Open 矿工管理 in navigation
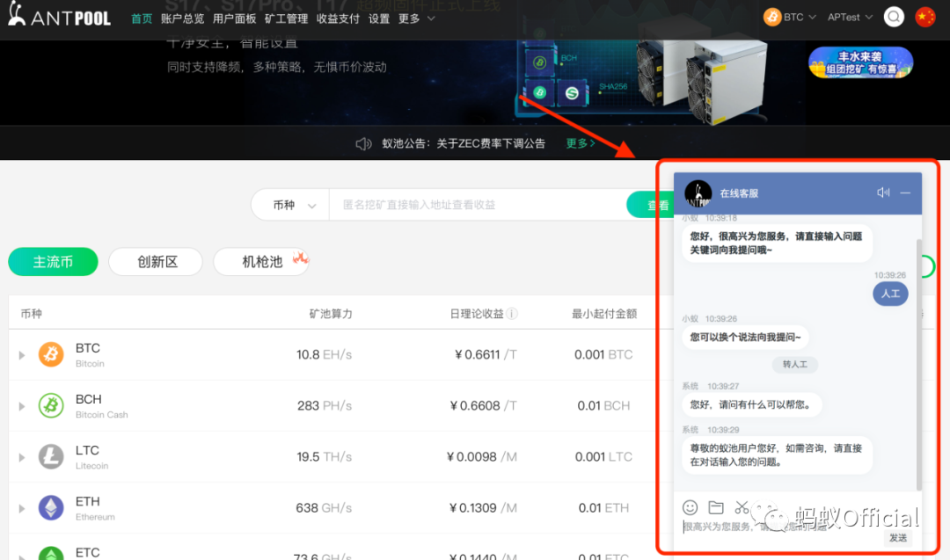This screenshot has height=560, width=950. pos(286,18)
